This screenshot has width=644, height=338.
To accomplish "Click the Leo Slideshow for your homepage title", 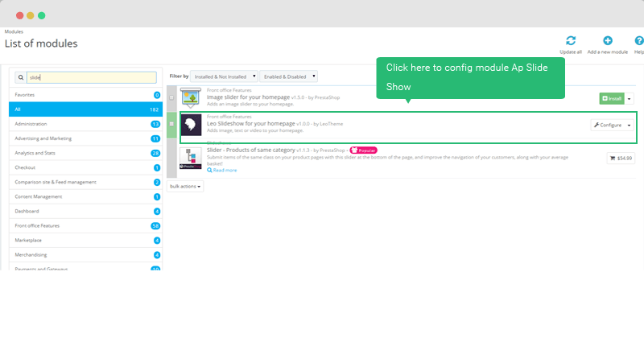I will [x=251, y=124].
